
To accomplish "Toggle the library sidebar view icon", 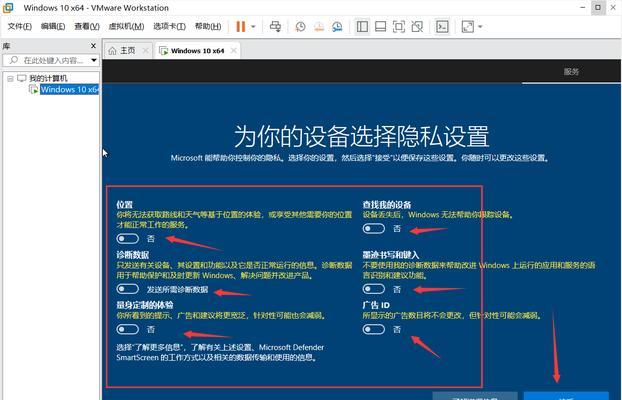I will click(x=362, y=27).
